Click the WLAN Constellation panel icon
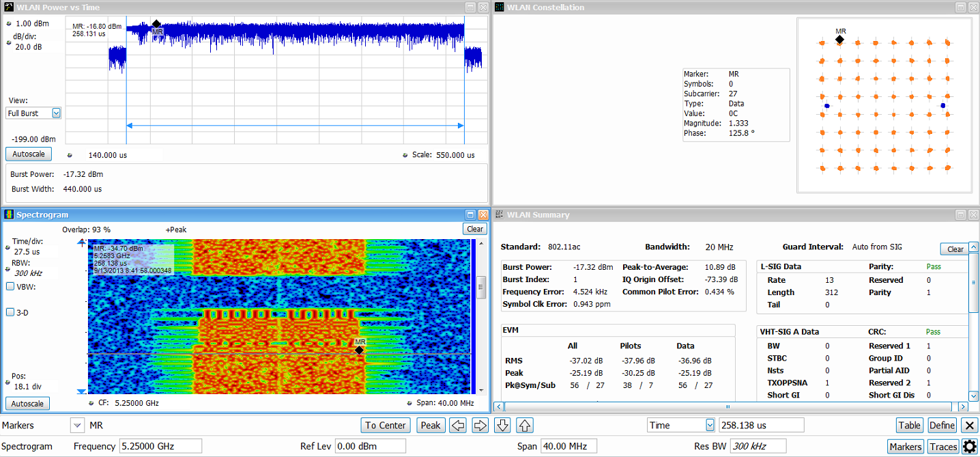Image resolution: width=980 pixels, height=457 pixels. (500, 8)
